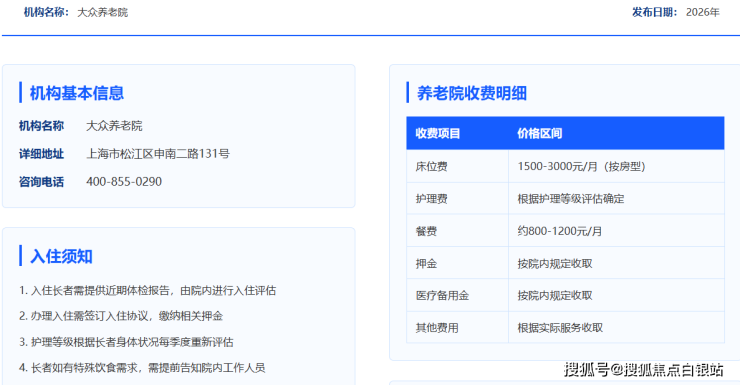Select the address 上海市松江区申南二路131号
The height and width of the screenshot is (385, 740).
click(x=158, y=154)
